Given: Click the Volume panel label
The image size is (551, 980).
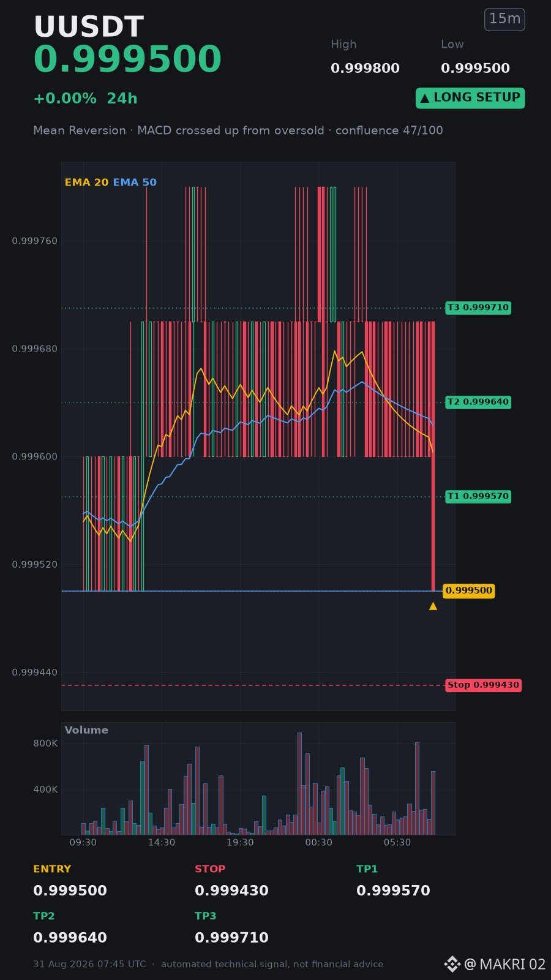Looking at the screenshot, I should click(86, 730).
